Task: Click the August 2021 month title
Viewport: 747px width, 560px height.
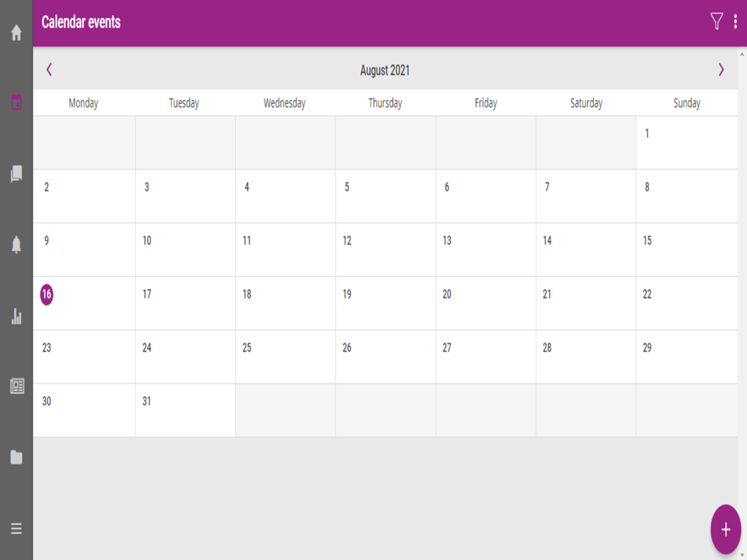Action: 385,70
